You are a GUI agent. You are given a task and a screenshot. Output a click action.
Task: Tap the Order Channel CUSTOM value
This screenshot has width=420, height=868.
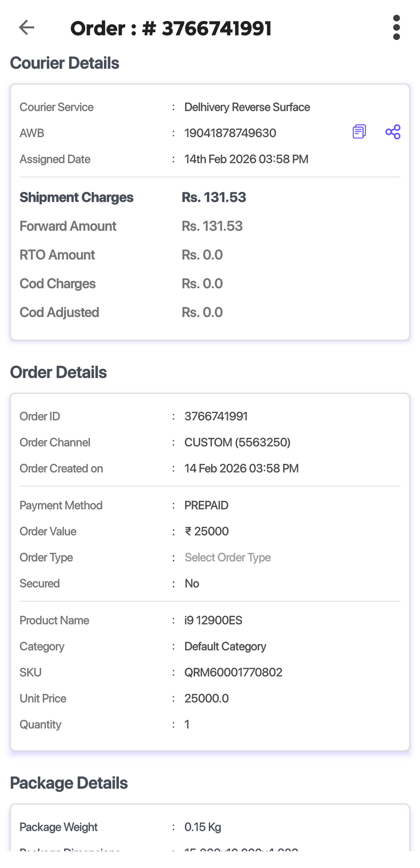pos(237,443)
